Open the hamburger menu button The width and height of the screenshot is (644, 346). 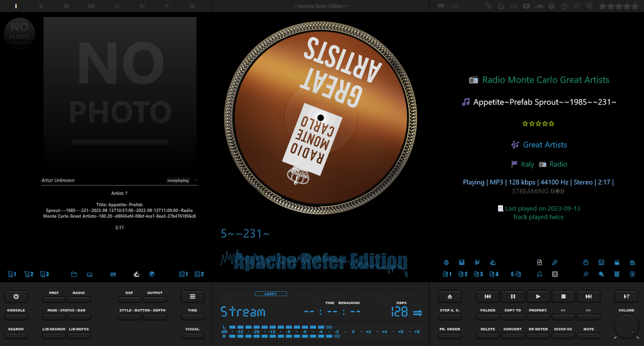(193, 297)
